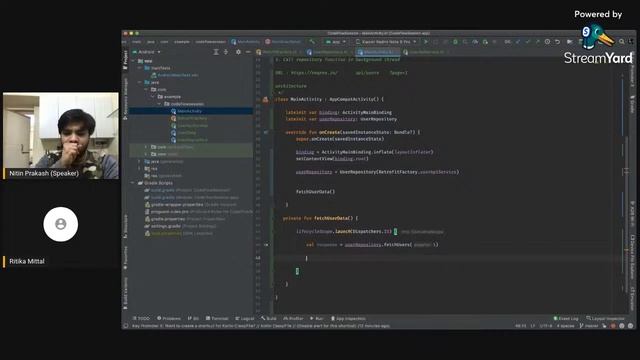
Task: Click the Make Project hammer icon
Action: coord(312,42)
